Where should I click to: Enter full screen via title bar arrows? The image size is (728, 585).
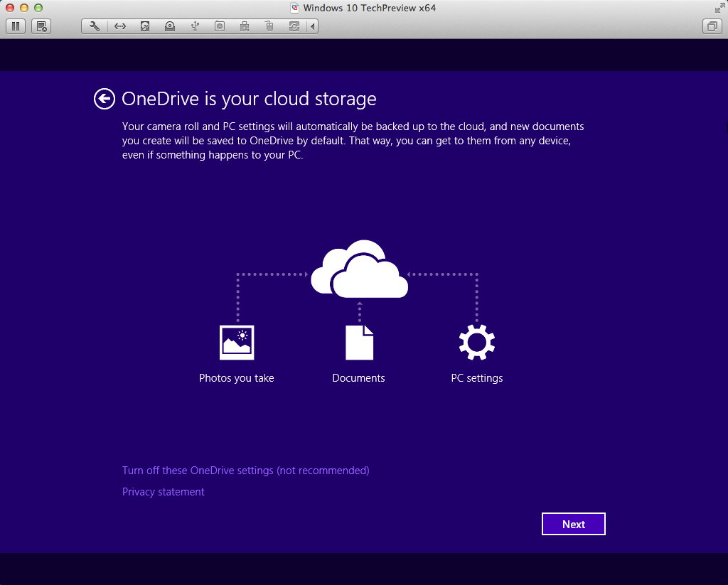tap(719, 8)
